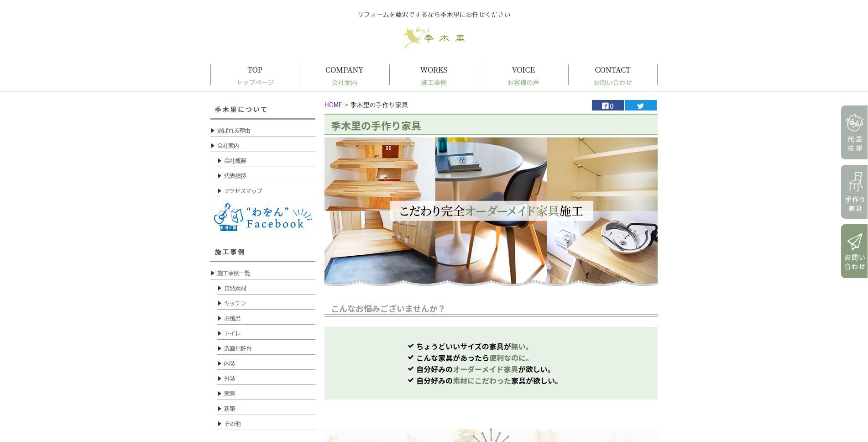Click the 季木里 bird logo
Image resolution: width=868 pixels, height=442 pixels.
coord(434,38)
